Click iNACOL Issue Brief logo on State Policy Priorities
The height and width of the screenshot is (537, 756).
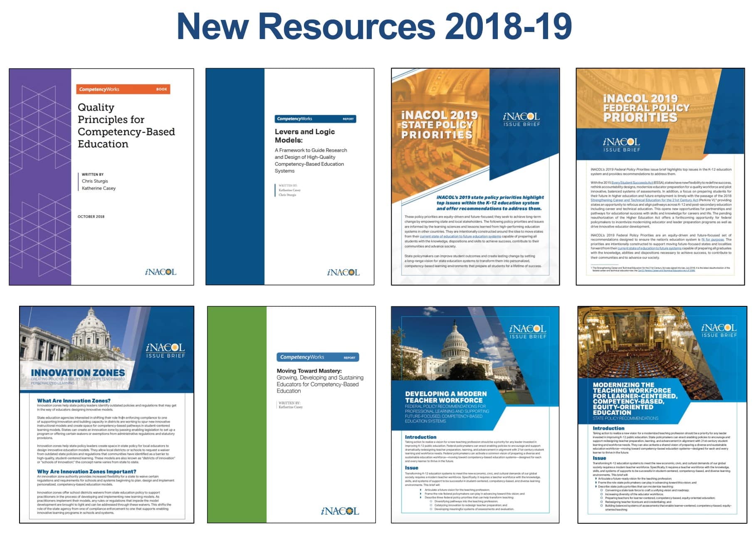tap(521, 119)
